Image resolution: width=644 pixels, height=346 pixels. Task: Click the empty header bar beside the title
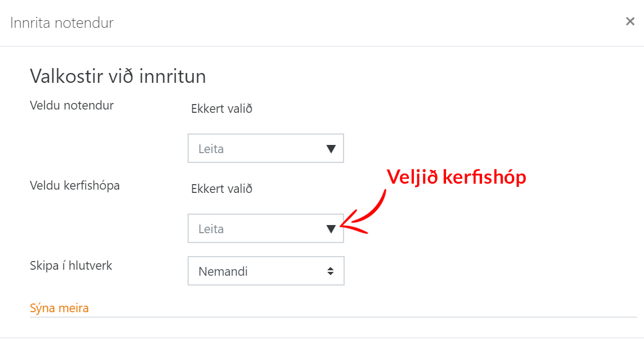pos(354,23)
